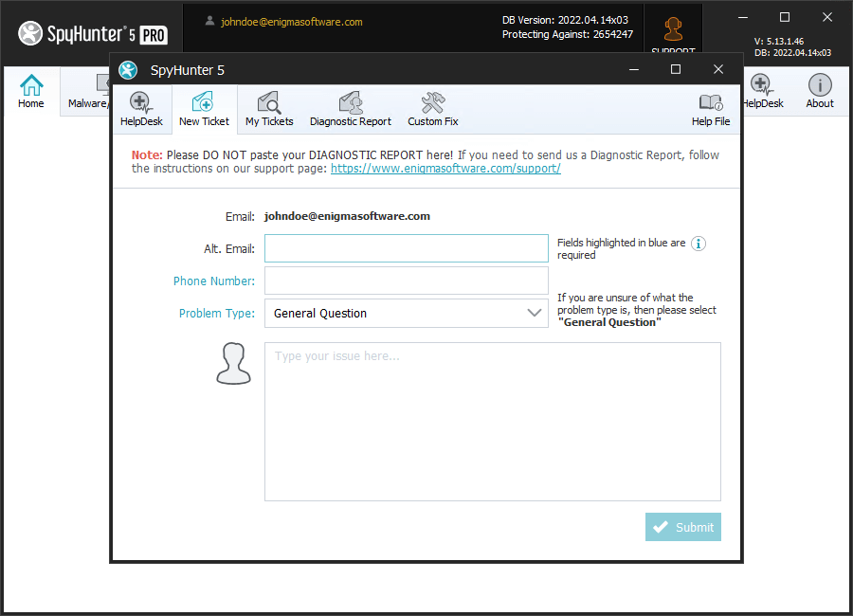This screenshot has width=853, height=616.
Task: Select the New Ticket tab icon
Action: 204,109
